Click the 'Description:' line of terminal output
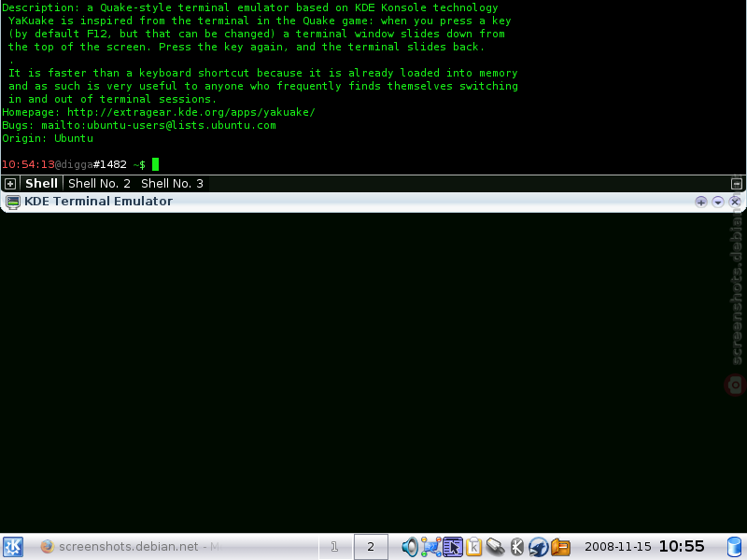This screenshot has height=560, width=747. (250, 7)
